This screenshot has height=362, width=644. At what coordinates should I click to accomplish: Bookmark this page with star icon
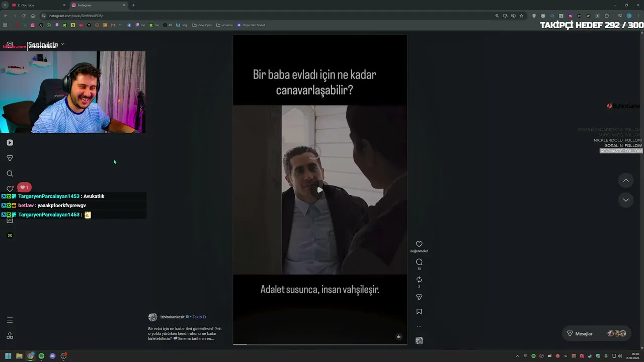click(521, 16)
